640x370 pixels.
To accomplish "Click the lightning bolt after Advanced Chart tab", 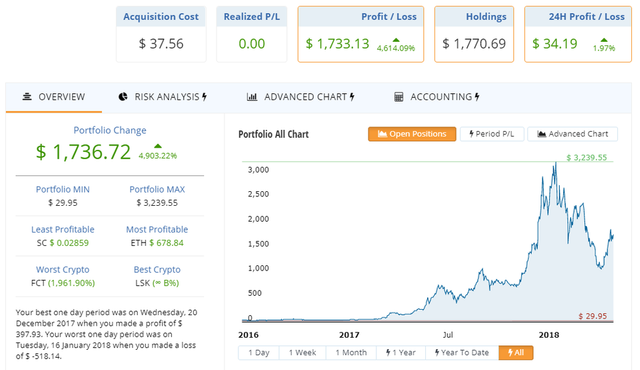I will (352, 97).
